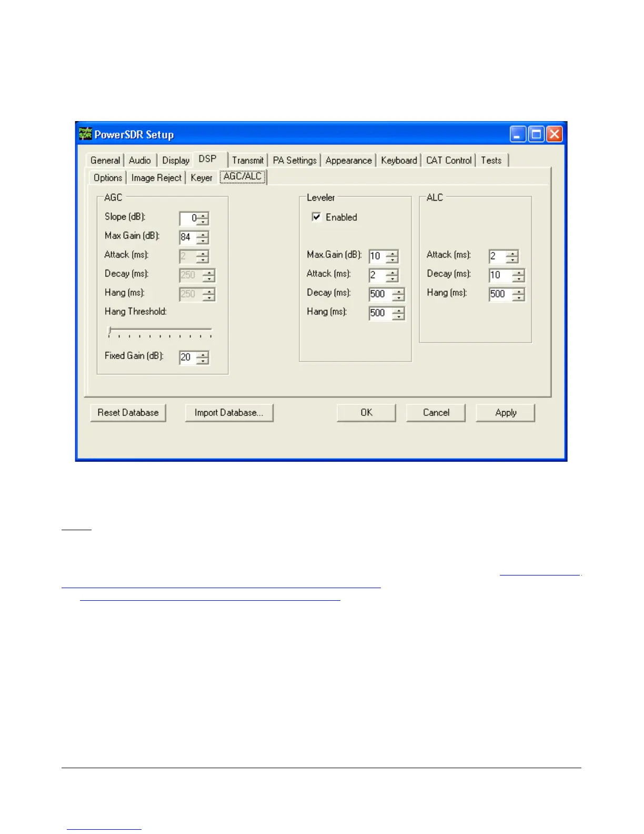Go to the Transmit tab
The image size is (644, 834).
pyautogui.click(x=248, y=161)
